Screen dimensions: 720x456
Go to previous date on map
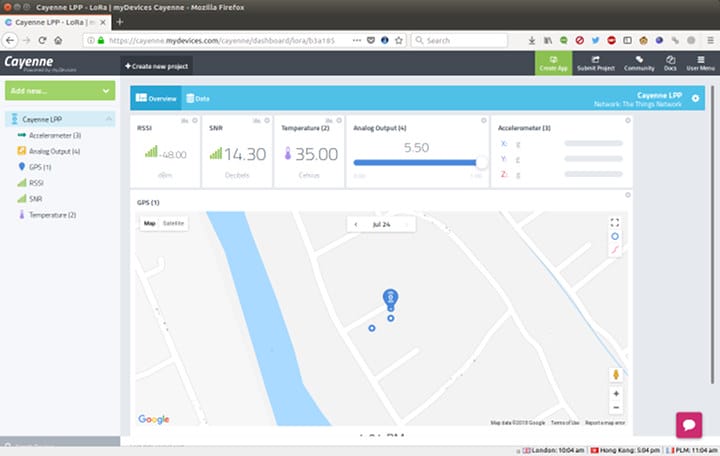point(356,225)
